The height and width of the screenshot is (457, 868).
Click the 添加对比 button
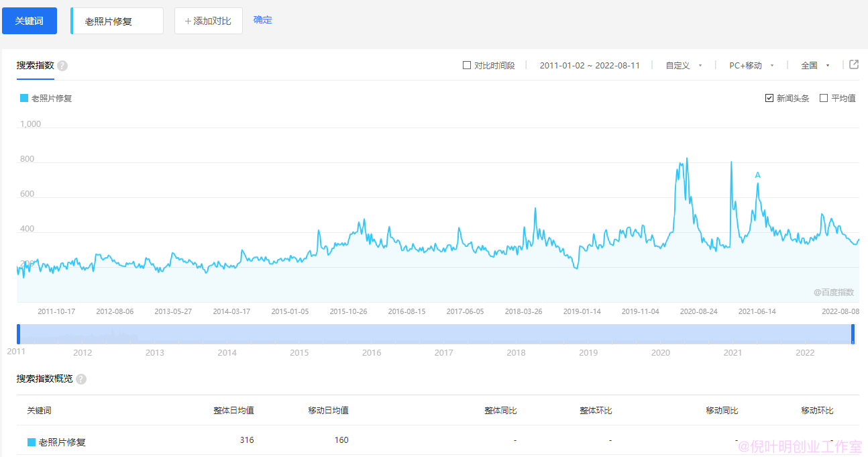pos(208,21)
